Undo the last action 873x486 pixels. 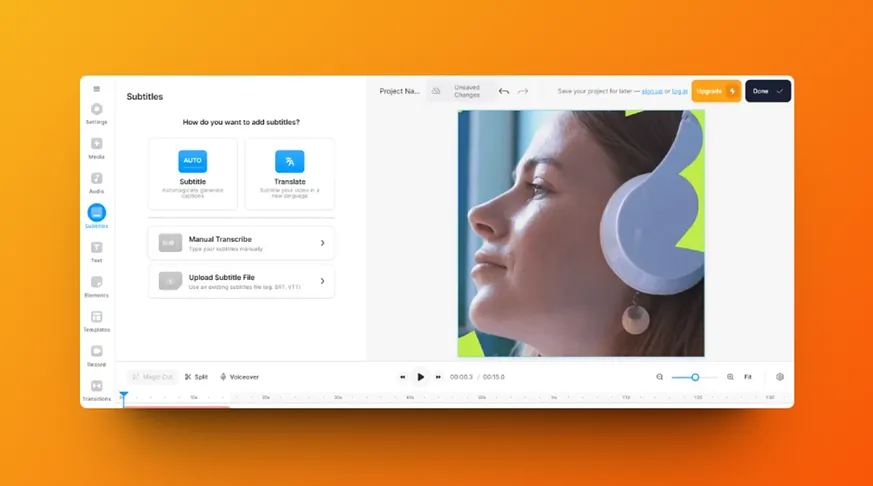pyautogui.click(x=504, y=91)
